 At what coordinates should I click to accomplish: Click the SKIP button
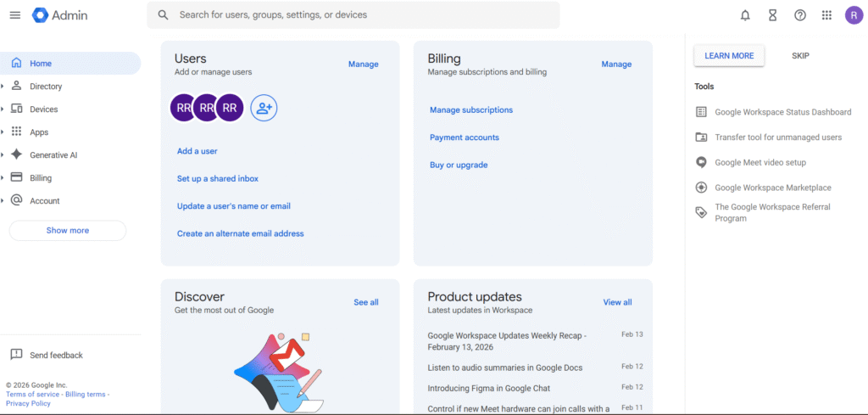click(x=800, y=56)
